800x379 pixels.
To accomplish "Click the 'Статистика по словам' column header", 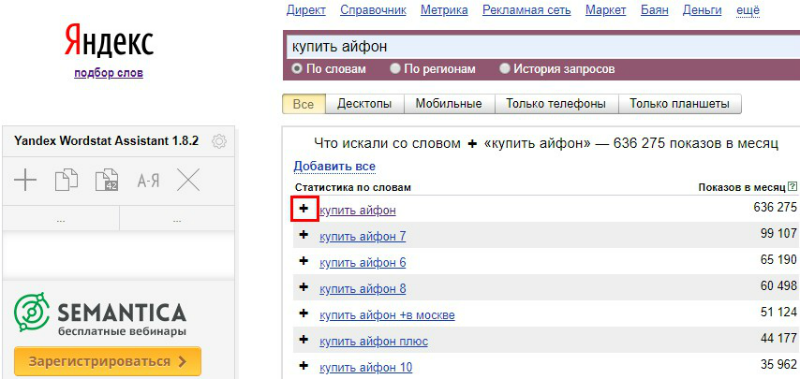I will (353, 188).
